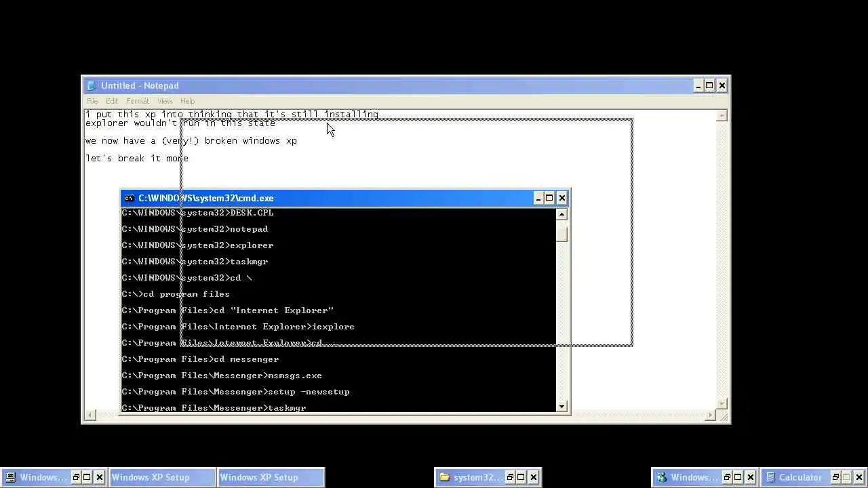Minimize the cmd.exe window

tap(538, 198)
